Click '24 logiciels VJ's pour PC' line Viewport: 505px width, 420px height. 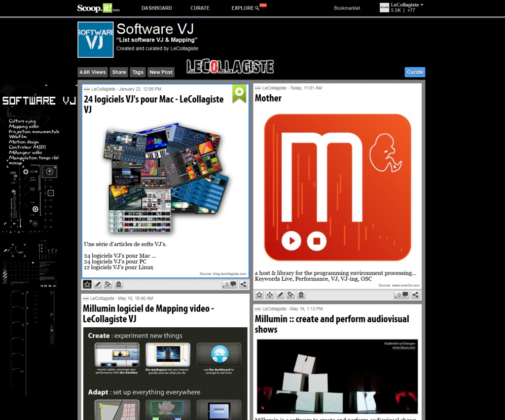click(115, 262)
